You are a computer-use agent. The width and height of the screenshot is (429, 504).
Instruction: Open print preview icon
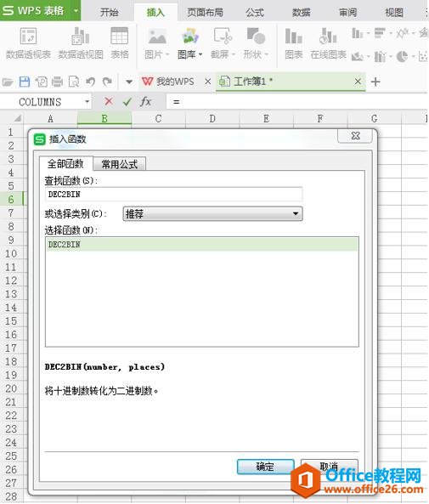(74, 82)
